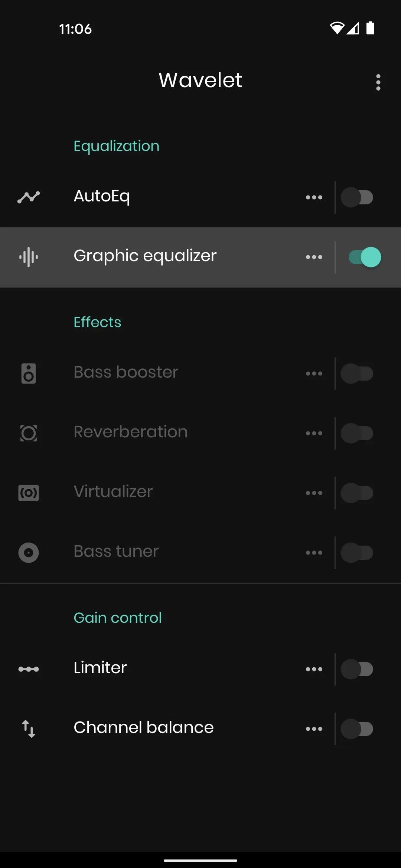Tap the AutoEq curve icon
401x868 pixels.
pyautogui.click(x=29, y=197)
